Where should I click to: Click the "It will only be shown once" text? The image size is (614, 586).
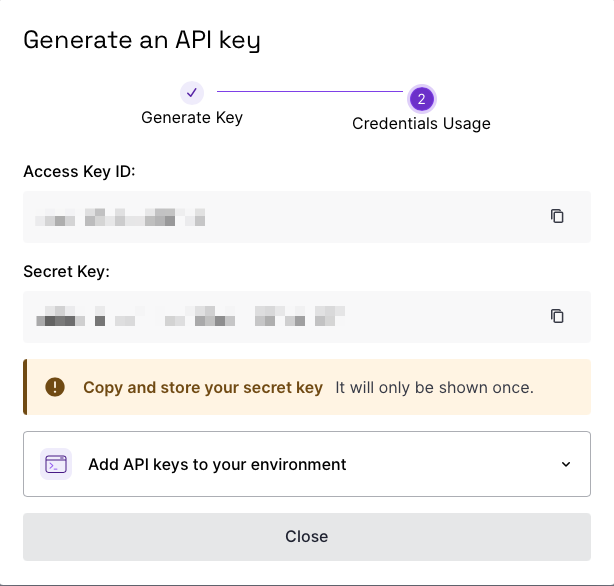tap(434, 387)
